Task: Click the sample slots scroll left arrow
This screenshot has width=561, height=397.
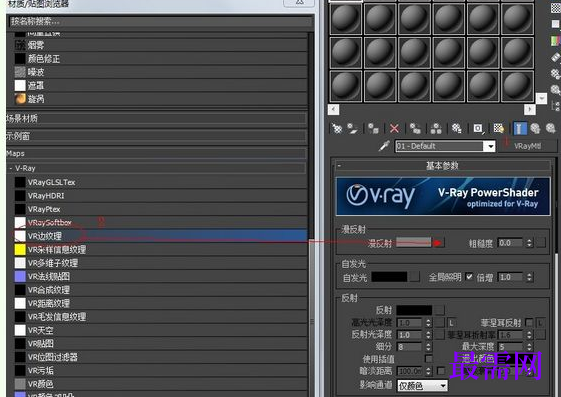Action: (333, 109)
